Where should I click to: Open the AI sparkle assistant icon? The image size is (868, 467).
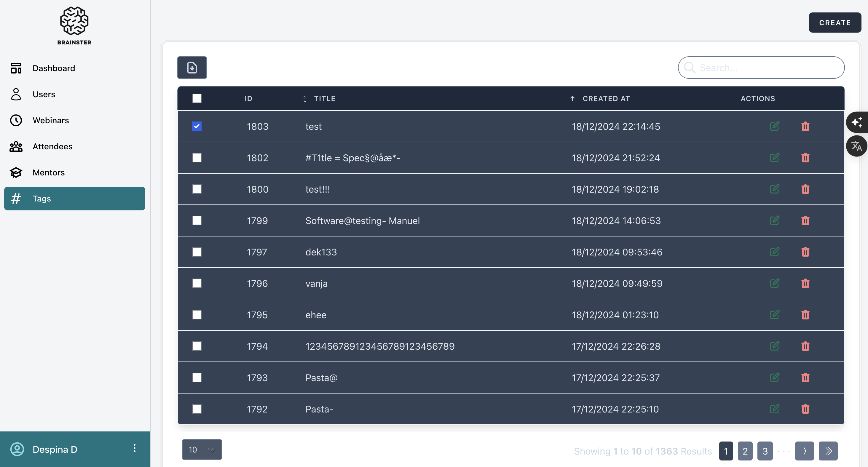pyautogui.click(x=856, y=122)
